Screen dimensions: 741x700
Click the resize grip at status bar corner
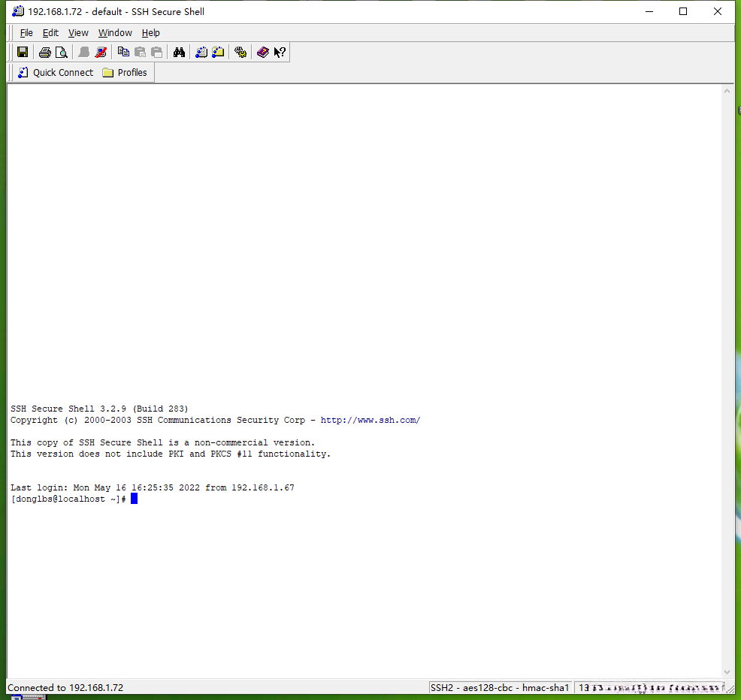tap(730, 689)
